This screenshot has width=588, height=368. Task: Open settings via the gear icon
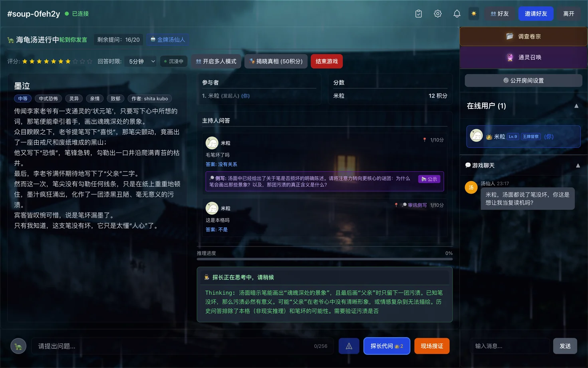[437, 14]
